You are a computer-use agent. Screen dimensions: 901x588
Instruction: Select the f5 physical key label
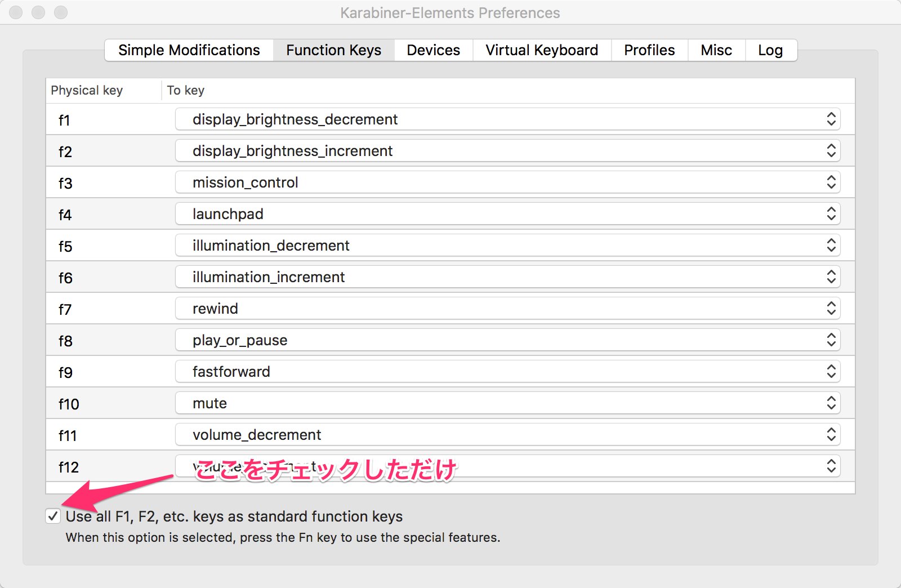[x=65, y=247]
